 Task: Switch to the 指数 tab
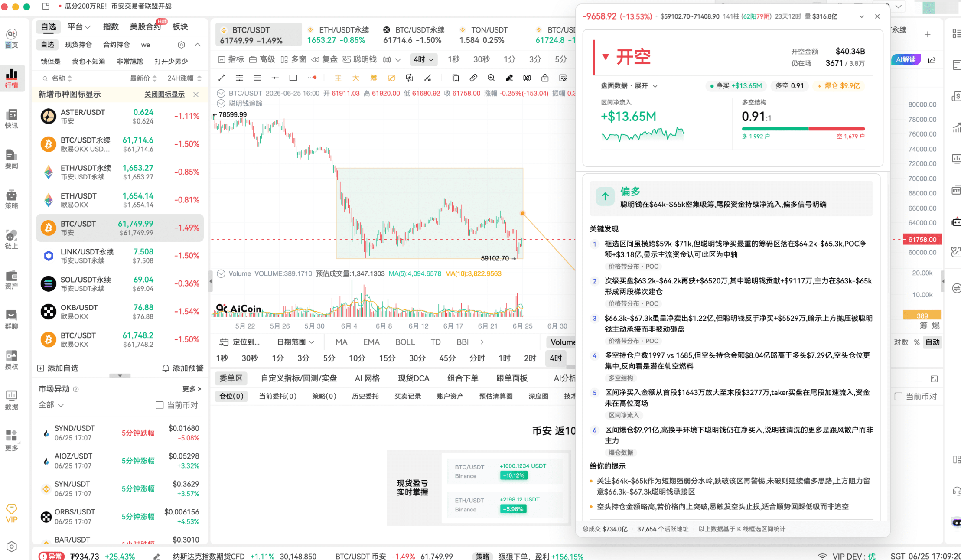tap(111, 27)
